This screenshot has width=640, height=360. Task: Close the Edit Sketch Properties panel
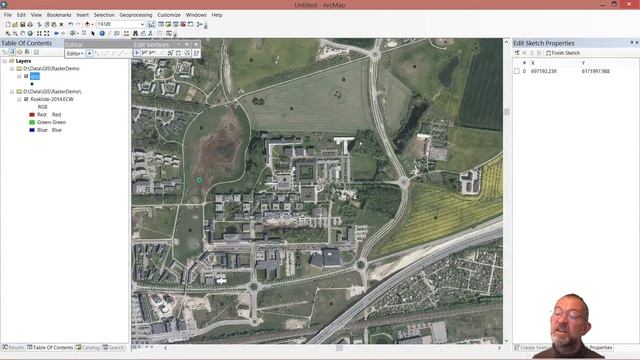point(637,42)
